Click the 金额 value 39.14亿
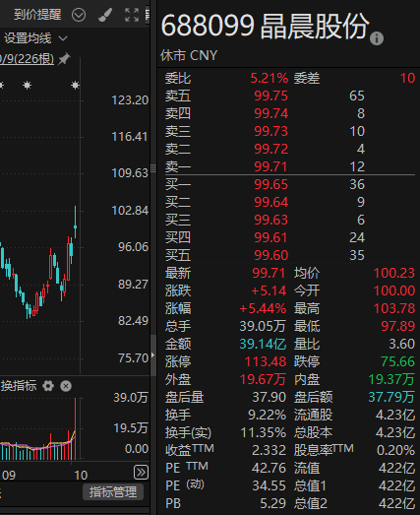This screenshot has height=515, width=420. pos(263,345)
